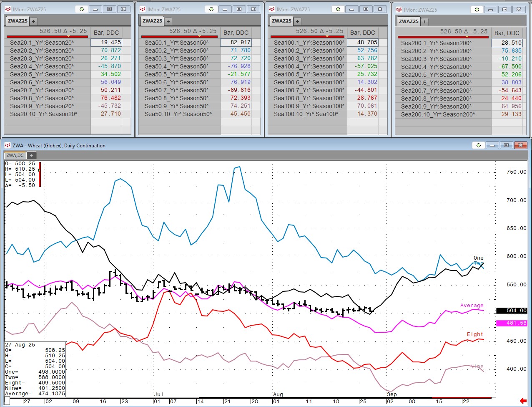Click the green link circle in the Season200 IMon window
The height and width of the screenshot is (407, 532).
[x=477, y=10]
